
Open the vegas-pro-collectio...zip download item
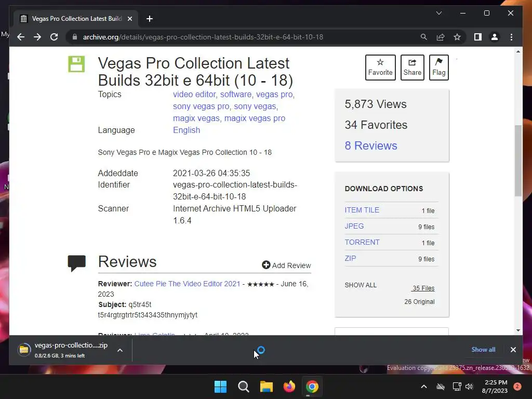click(x=63, y=350)
